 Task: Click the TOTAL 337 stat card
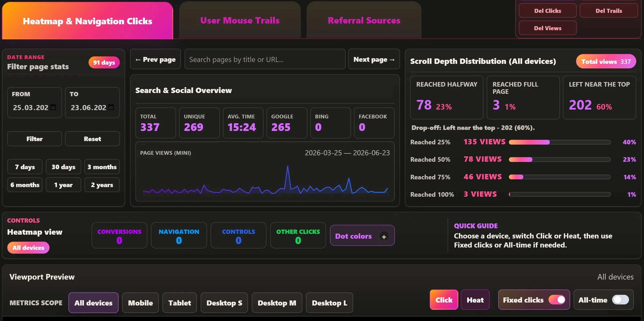click(x=156, y=123)
